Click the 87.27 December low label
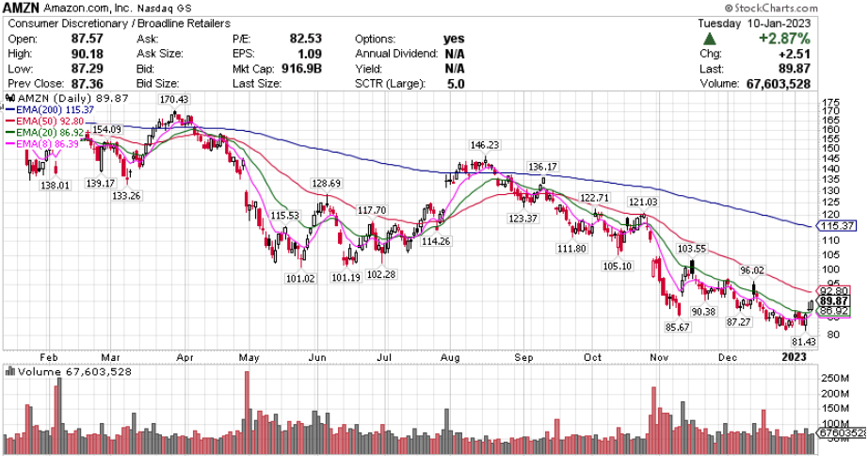 point(738,322)
